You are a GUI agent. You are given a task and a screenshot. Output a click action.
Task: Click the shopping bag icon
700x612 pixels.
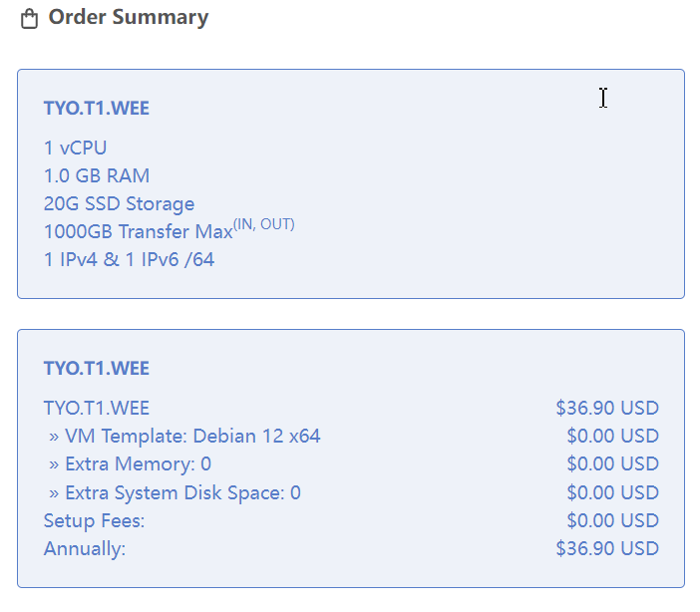click(30, 19)
